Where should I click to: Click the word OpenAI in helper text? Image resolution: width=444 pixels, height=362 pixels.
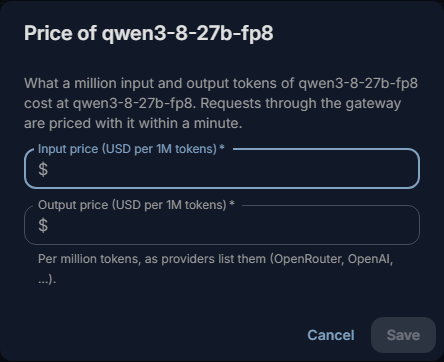[369, 259]
